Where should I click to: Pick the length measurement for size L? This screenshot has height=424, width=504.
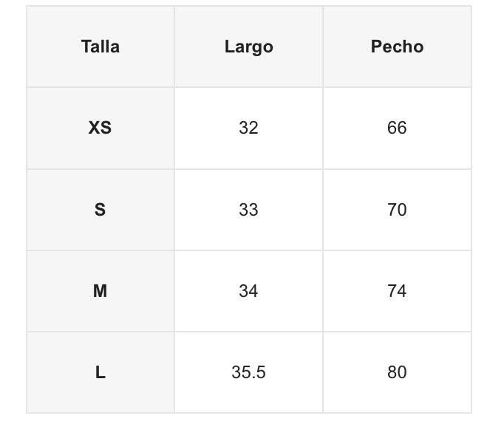tap(248, 372)
